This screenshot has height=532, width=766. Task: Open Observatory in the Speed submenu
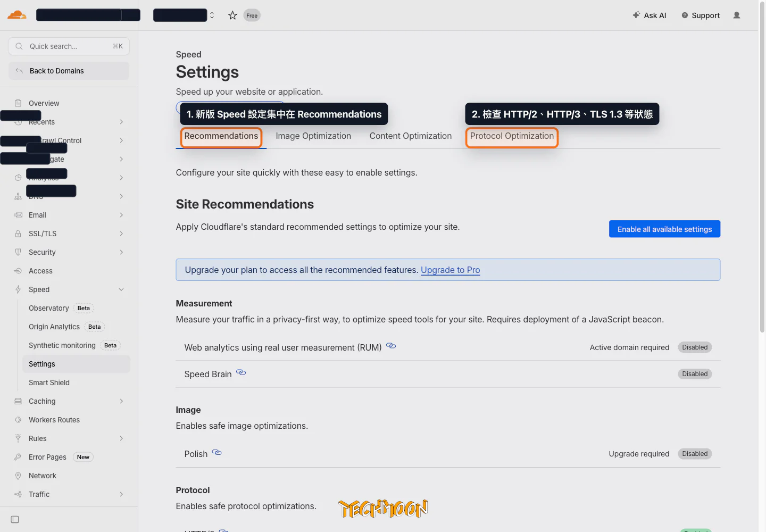coord(48,308)
